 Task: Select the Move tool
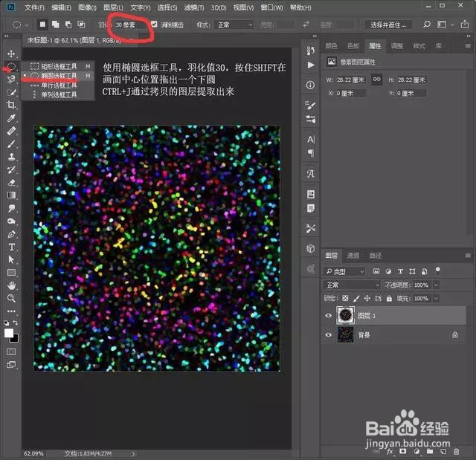pyautogui.click(x=11, y=54)
